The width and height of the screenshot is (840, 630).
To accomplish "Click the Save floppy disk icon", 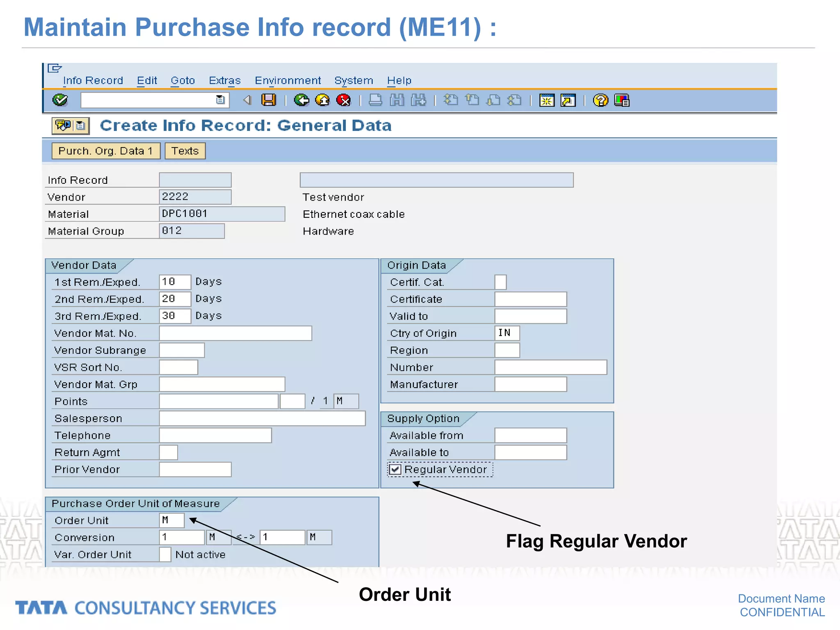I will pyautogui.click(x=269, y=100).
